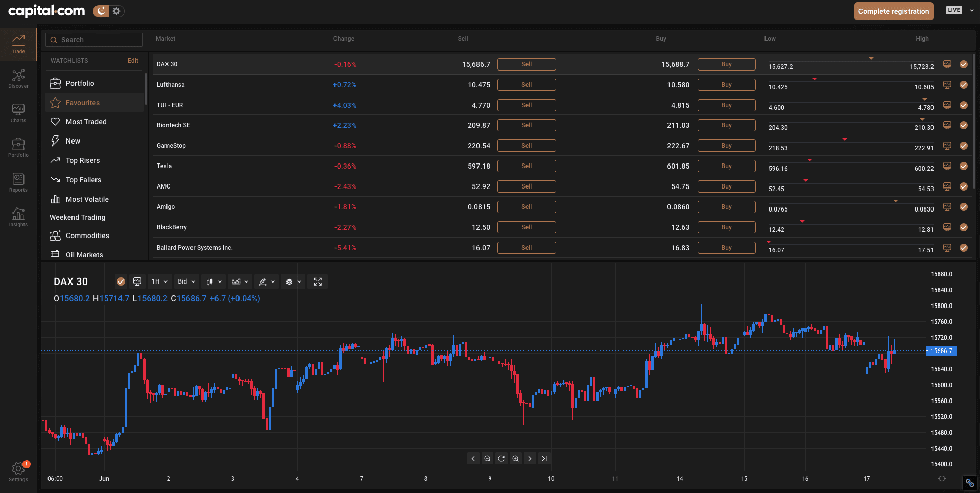Jump to latest candle on chart
This screenshot has width=980, height=493.
coord(544,458)
